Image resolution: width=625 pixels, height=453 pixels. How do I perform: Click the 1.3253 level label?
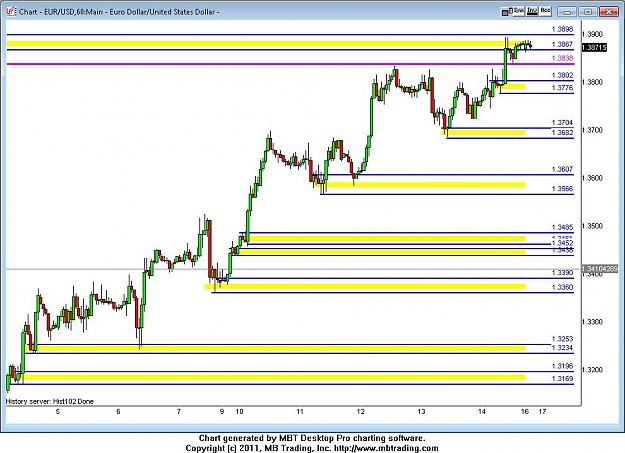tap(562, 339)
